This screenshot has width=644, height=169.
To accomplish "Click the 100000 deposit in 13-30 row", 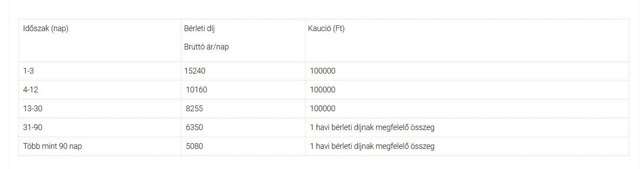I will (322, 109).
